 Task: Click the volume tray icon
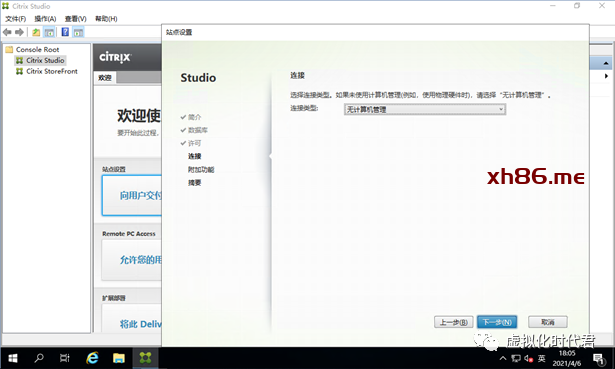pyautogui.click(x=528, y=358)
